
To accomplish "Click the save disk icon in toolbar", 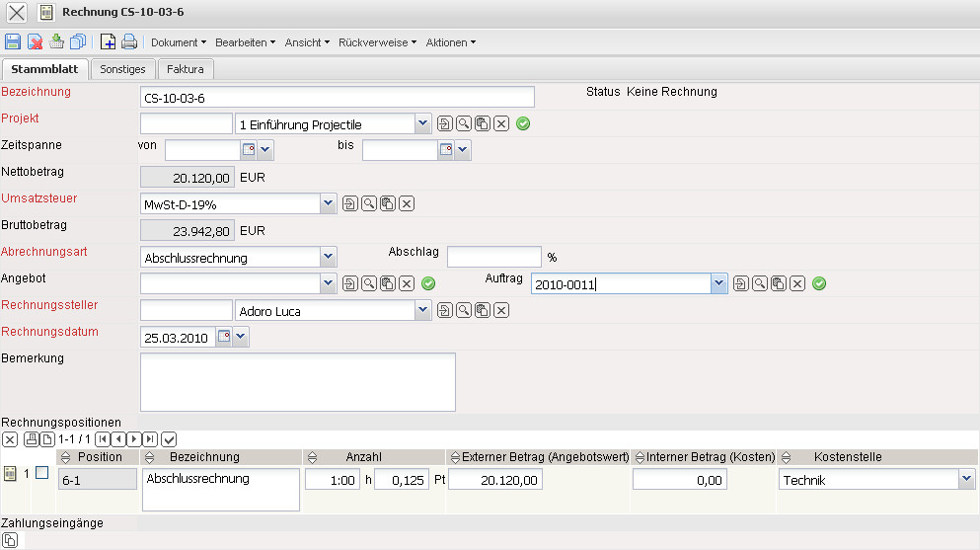I will click(13, 42).
